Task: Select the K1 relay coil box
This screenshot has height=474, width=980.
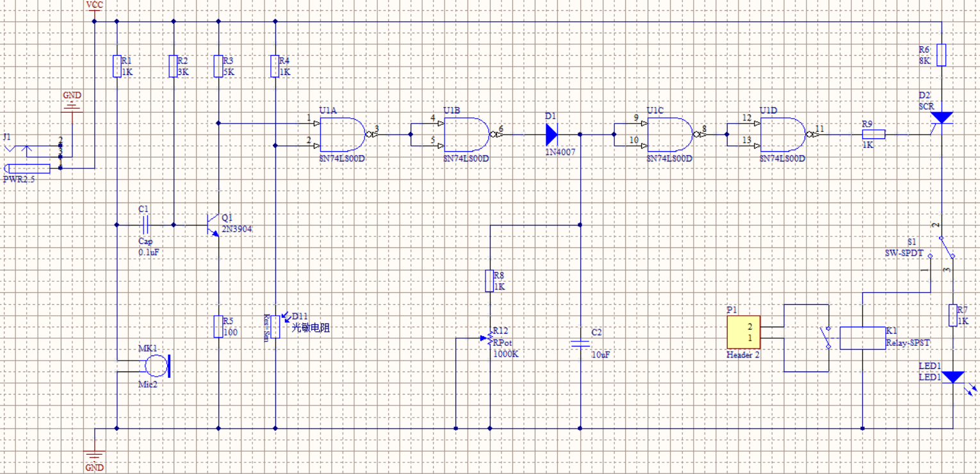Action: pyautogui.click(x=862, y=338)
